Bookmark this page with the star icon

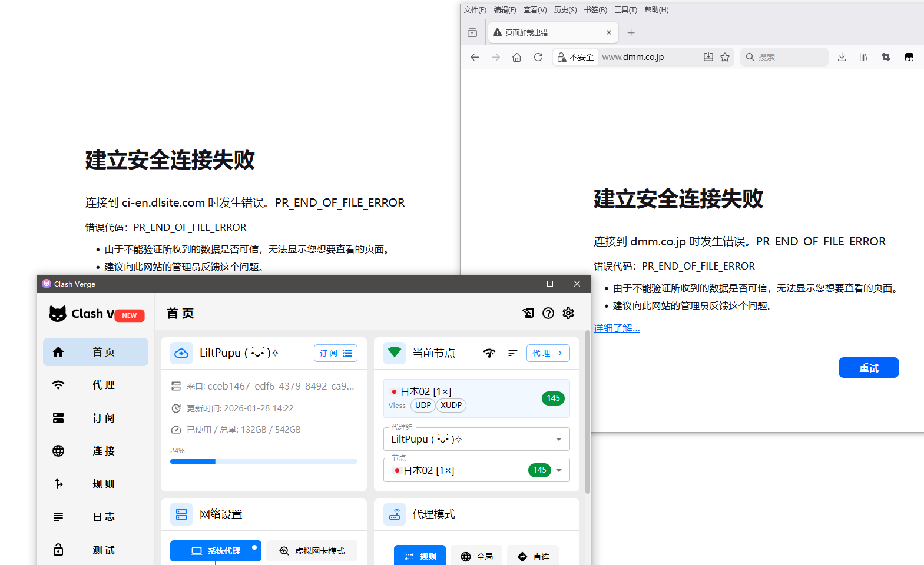point(725,57)
